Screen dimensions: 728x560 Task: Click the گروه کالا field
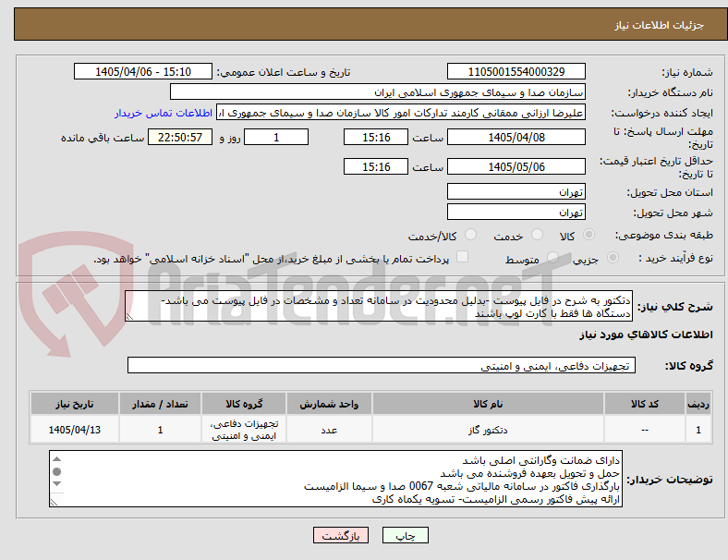382,365
